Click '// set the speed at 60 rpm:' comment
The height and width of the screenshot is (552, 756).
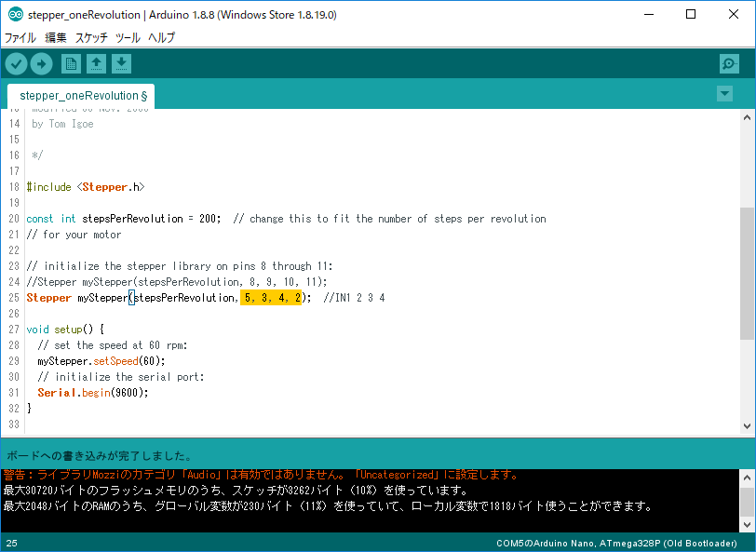click(113, 345)
